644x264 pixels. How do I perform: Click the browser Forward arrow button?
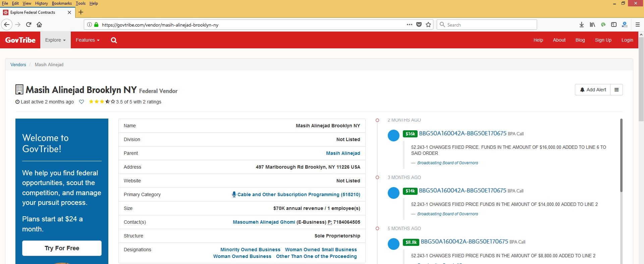tap(18, 25)
